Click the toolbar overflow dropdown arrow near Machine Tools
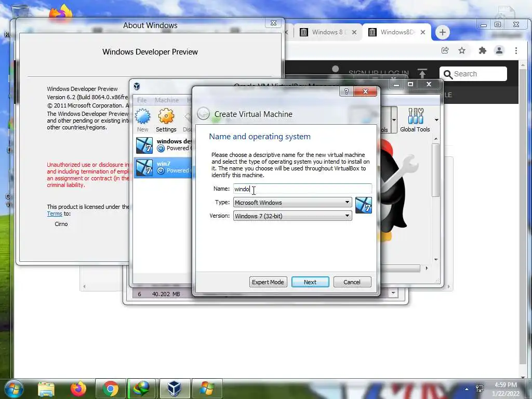The image size is (532, 399). [394, 120]
